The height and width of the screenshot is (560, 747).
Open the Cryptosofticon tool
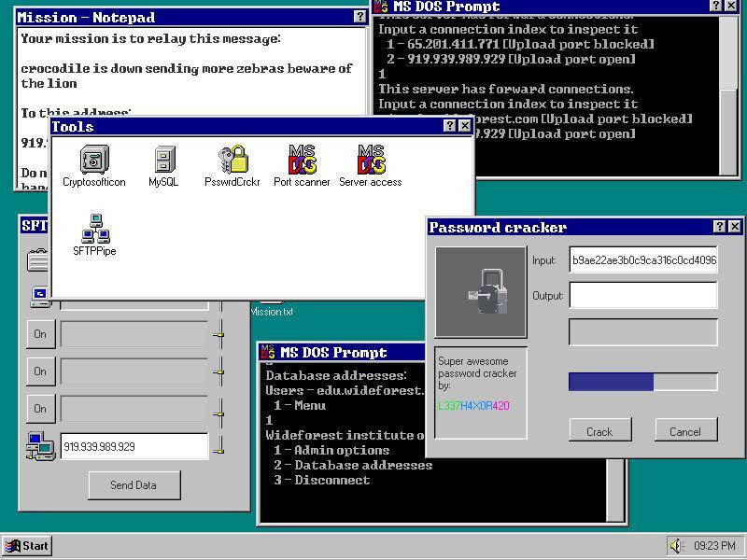point(94,165)
